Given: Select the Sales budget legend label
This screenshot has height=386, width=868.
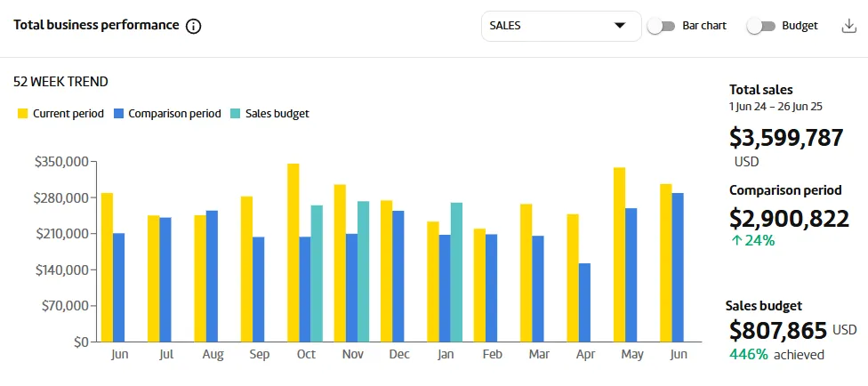Looking at the screenshot, I should pos(277,114).
